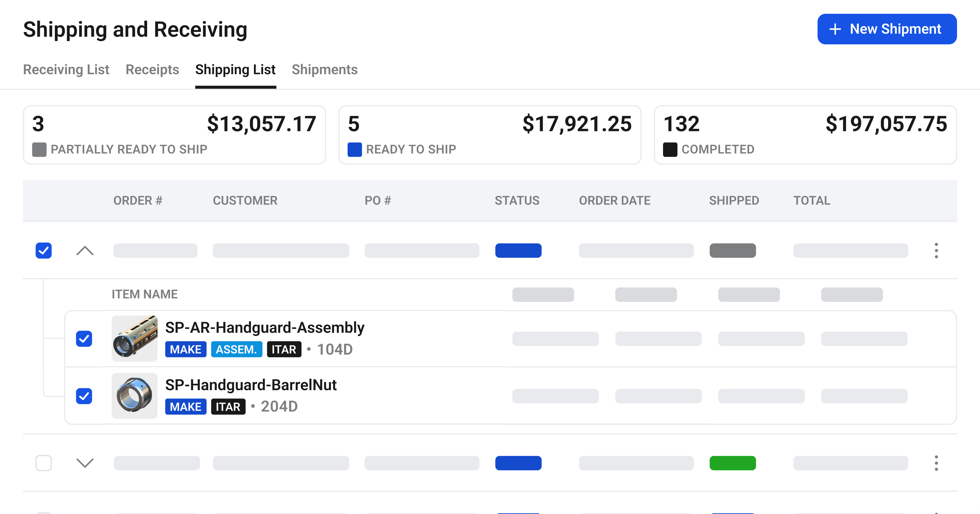Viewport: 980px width, 514px height.
Task: Go to the Receipts tab
Action: (152, 70)
